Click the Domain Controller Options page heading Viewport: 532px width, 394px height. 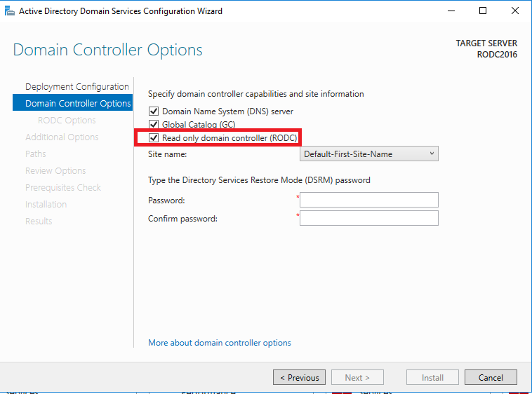coord(107,50)
